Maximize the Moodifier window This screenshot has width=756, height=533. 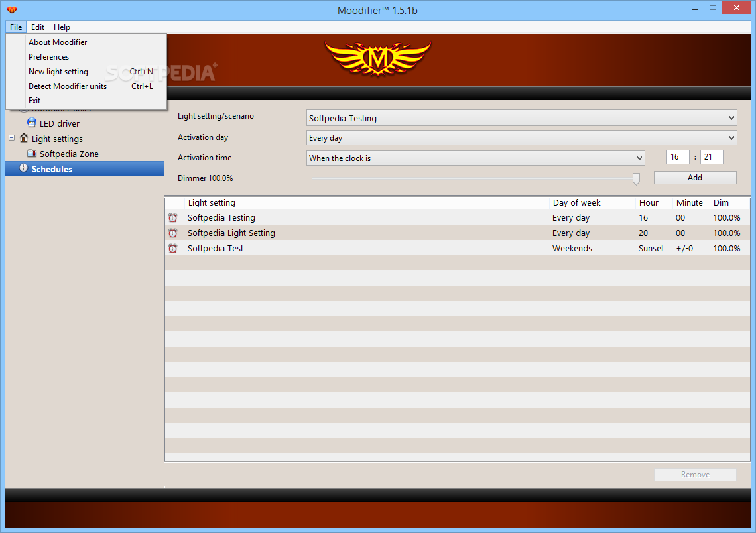tap(713, 8)
